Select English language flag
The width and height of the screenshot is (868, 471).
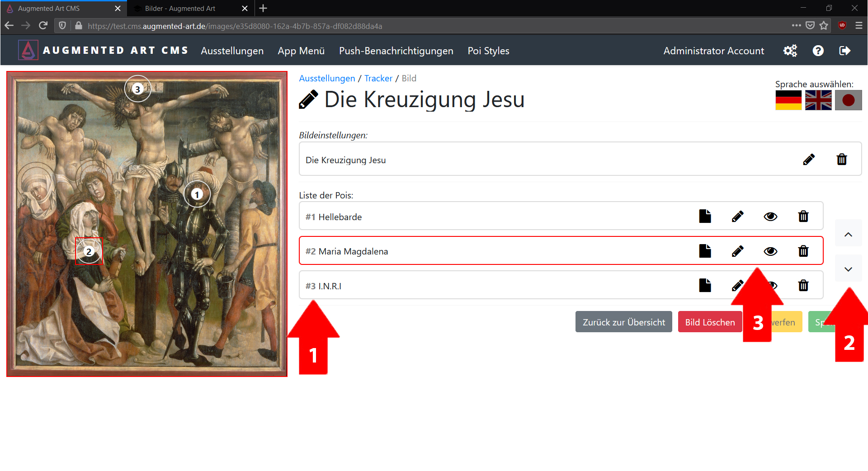(818, 100)
